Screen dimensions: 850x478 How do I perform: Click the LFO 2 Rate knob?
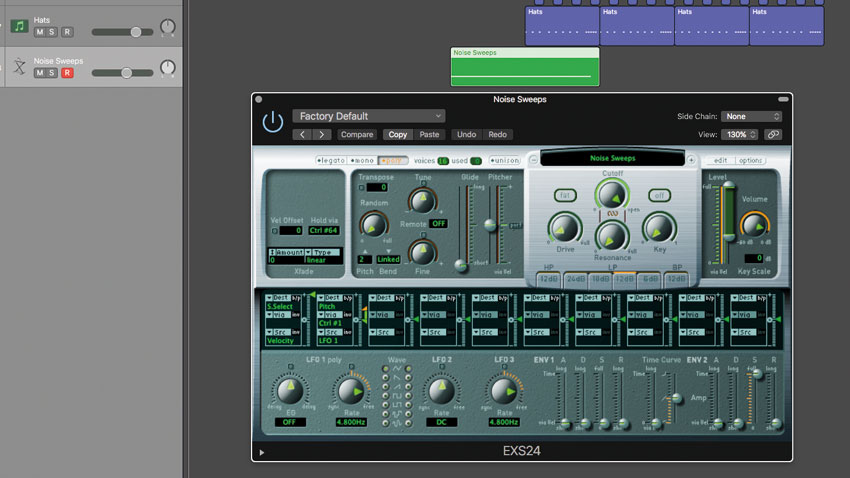(x=441, y=391)
